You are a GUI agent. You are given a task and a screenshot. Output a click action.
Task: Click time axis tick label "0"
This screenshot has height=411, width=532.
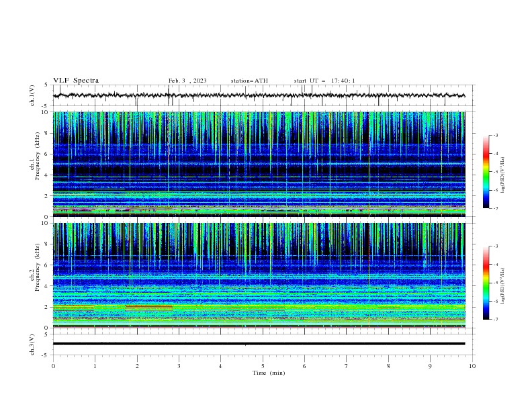point(53,366)
